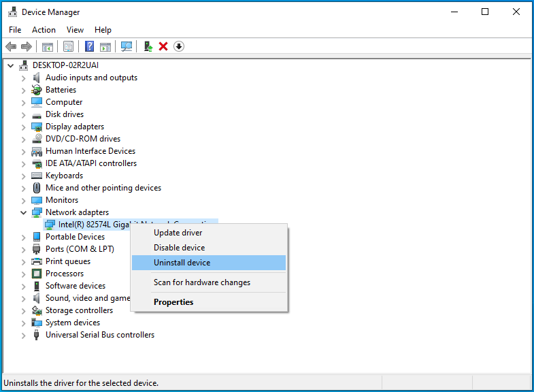Click the Batteries category icon

[37, 90]
